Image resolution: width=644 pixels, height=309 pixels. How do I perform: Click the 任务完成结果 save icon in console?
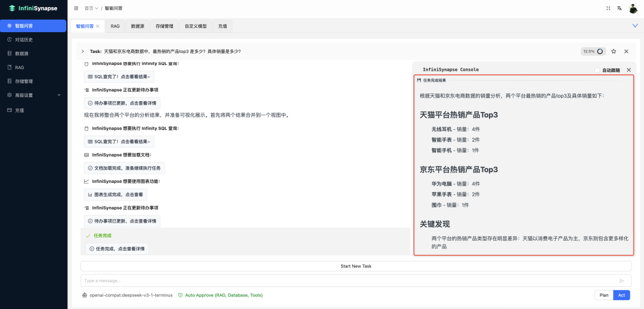419,80
